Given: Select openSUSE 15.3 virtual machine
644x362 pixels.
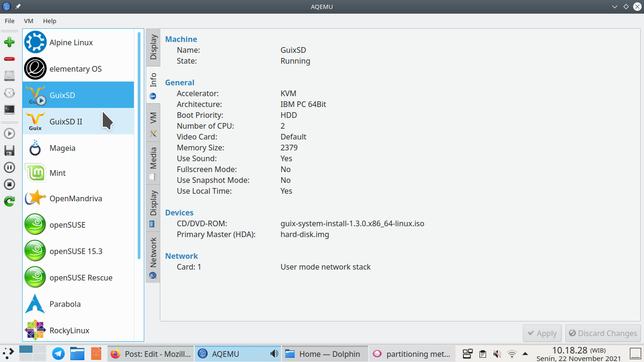Looking at the screenshot, I should [78, 251].
